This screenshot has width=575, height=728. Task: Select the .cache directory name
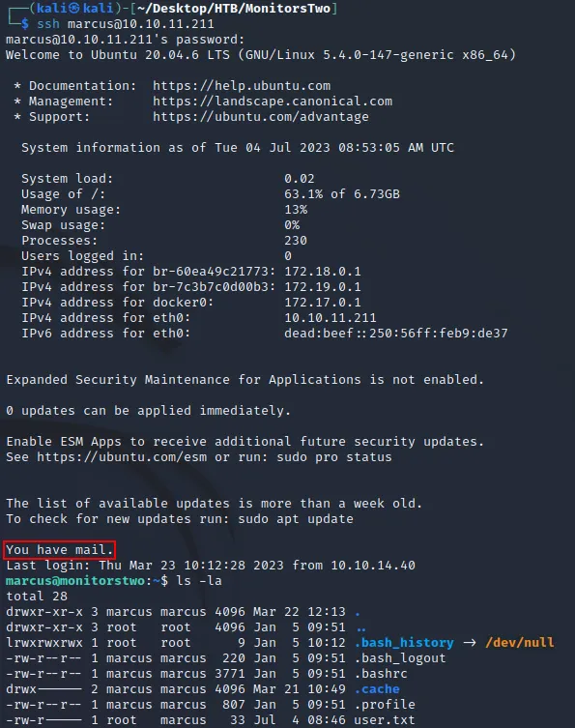pos(377,689)
